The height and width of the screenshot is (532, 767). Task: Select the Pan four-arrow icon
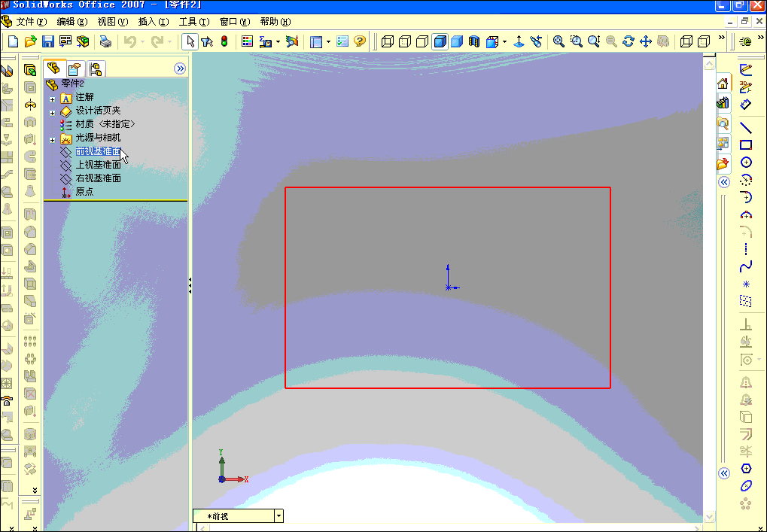tap(646, 41)
